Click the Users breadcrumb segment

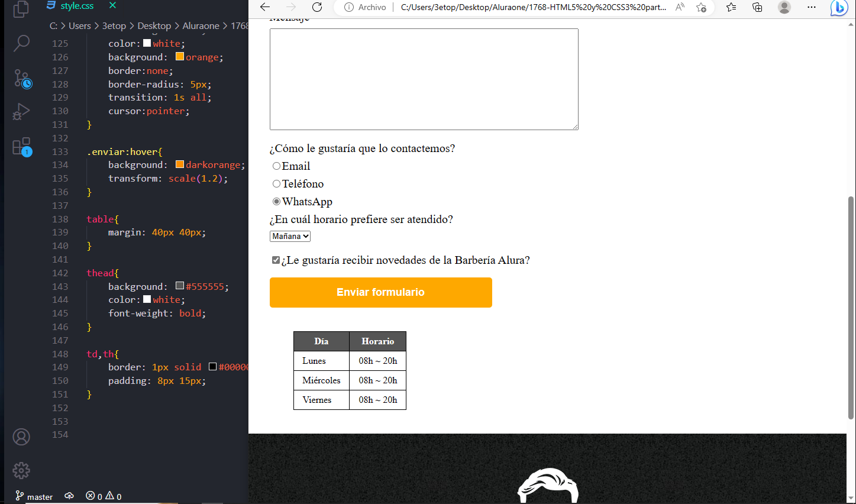[x=80, y=26]
